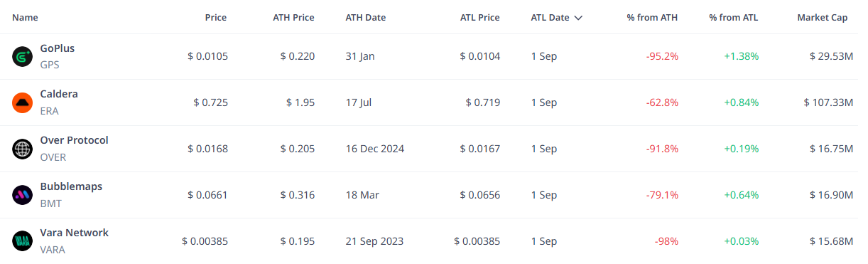Sort by ATH Price column header
Screen dimensions: 868x264
point(294,17)
